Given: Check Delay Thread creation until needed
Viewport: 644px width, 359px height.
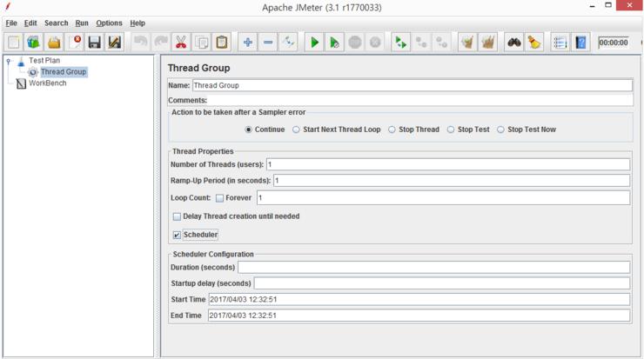Looking at the screenshot, I should coord(177,216).
